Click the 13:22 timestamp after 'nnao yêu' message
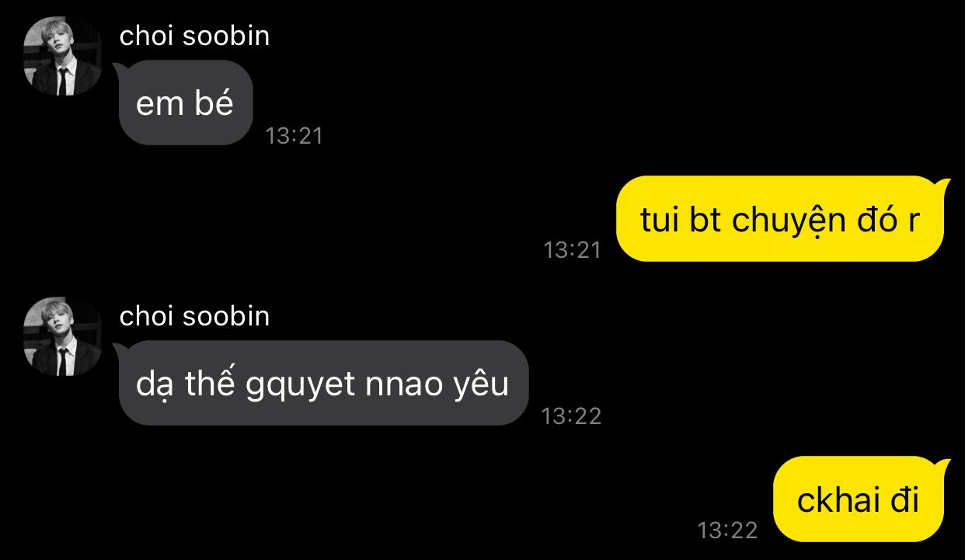The width and height of the screenshot is (965, 560). (x=571, y=416)
